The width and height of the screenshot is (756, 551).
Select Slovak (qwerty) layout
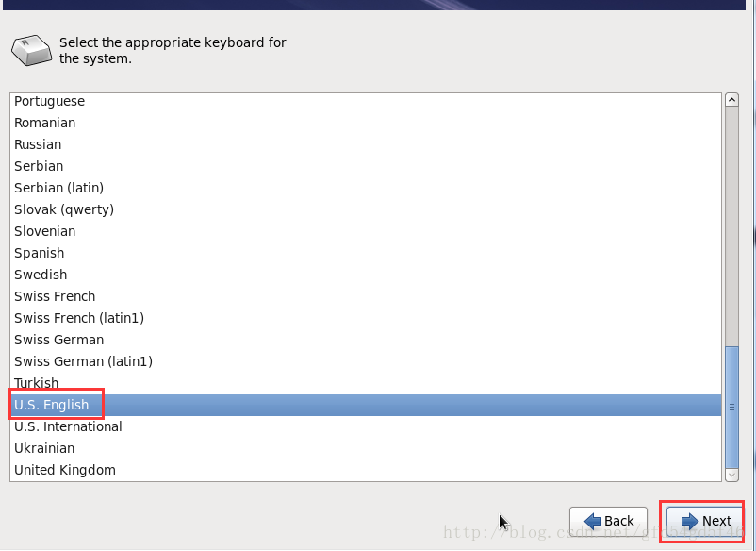tap(64, 209)
